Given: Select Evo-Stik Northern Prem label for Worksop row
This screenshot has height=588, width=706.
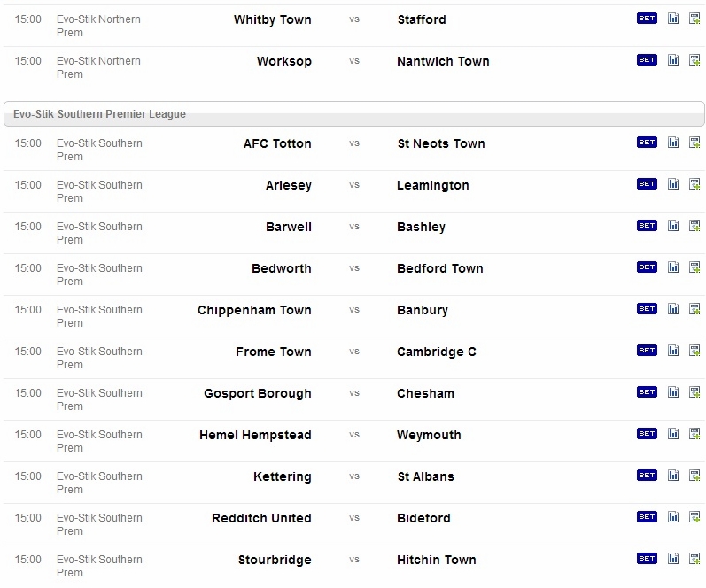Looking at the screenshot, I should [98, 67].
